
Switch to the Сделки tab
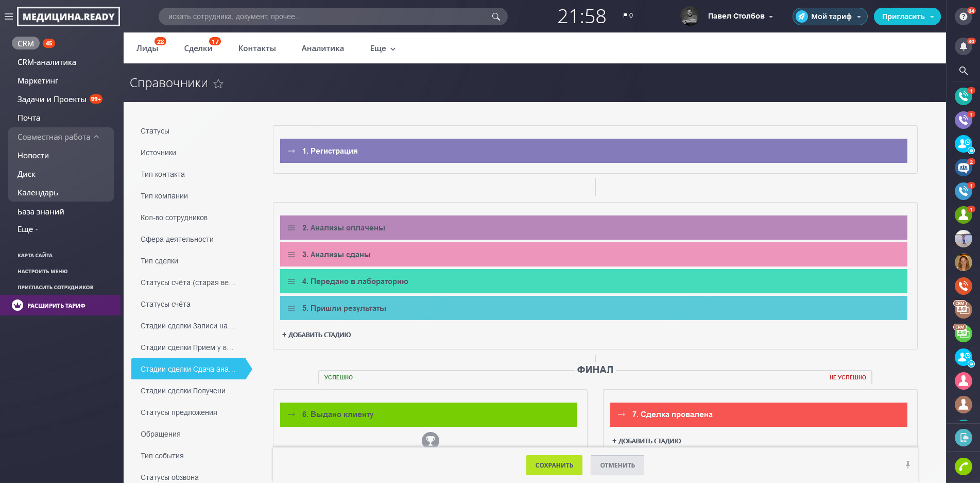point(198,48)
